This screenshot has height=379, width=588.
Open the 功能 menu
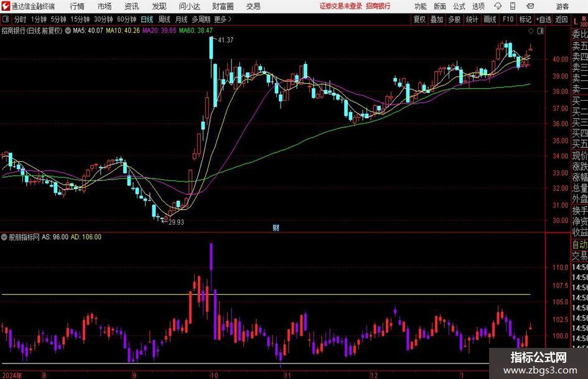421,6
